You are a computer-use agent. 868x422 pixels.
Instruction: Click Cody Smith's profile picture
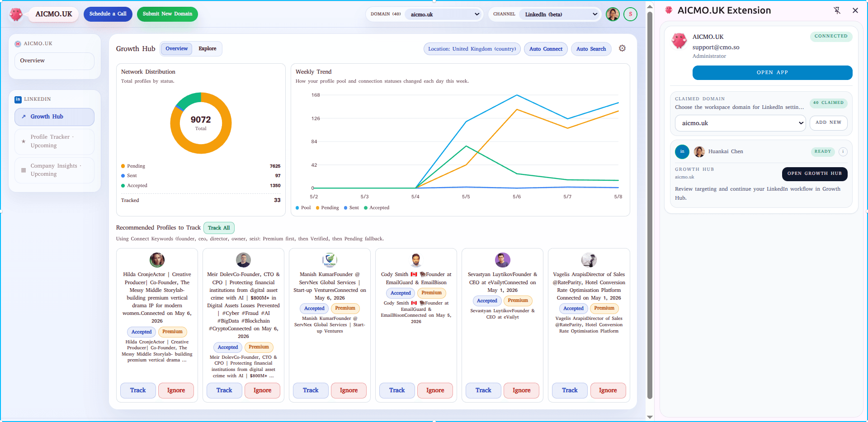pyautogui.click(x=416, y=260)
